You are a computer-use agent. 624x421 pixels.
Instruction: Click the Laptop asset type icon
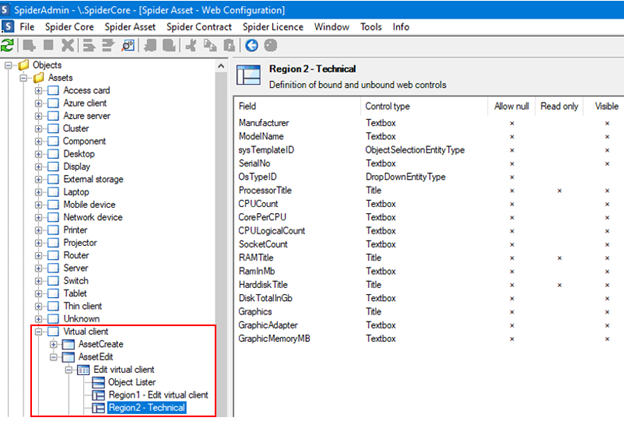click(x=53, y=192)
